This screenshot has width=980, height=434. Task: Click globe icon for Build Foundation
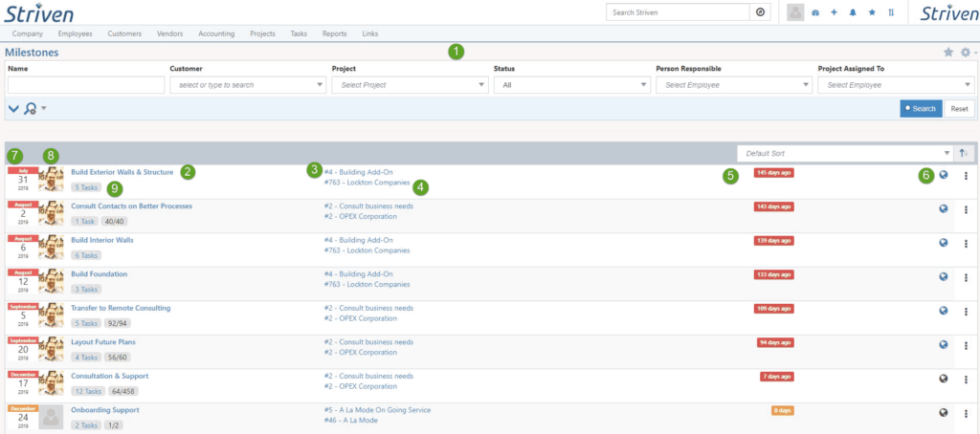coord(944,276)
